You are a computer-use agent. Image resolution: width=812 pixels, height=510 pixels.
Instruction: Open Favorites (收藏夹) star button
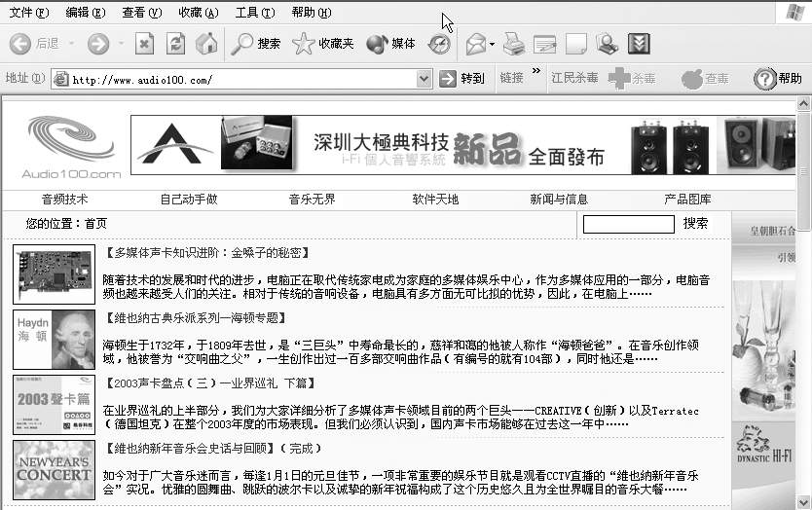coord(323,44)
